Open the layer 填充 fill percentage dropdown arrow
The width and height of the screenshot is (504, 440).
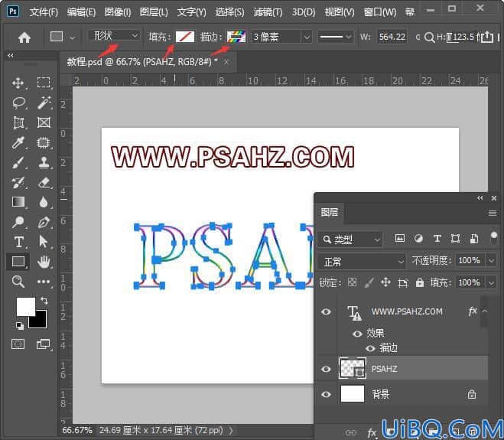pyautogui.click(x=492, y=282)
